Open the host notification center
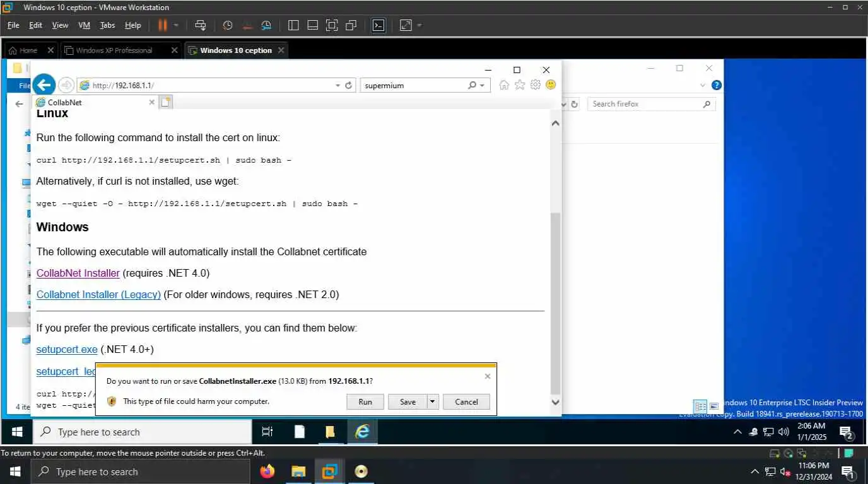Image resolution: width=868 pixels, height=484 pixels. coord(848,471)
